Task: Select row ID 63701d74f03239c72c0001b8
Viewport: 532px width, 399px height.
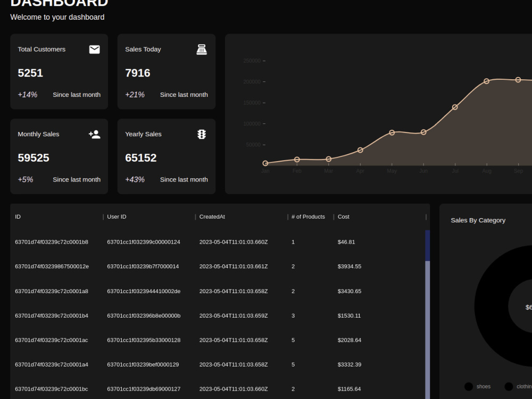Action: click(52, 242)
